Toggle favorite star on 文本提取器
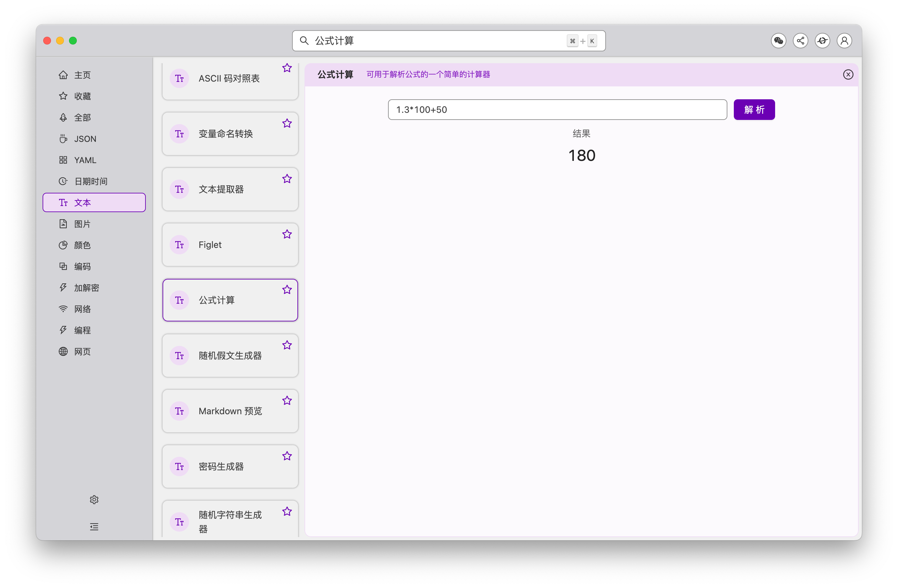This screenshot has width=898, height=588. (x=287, y=179)
